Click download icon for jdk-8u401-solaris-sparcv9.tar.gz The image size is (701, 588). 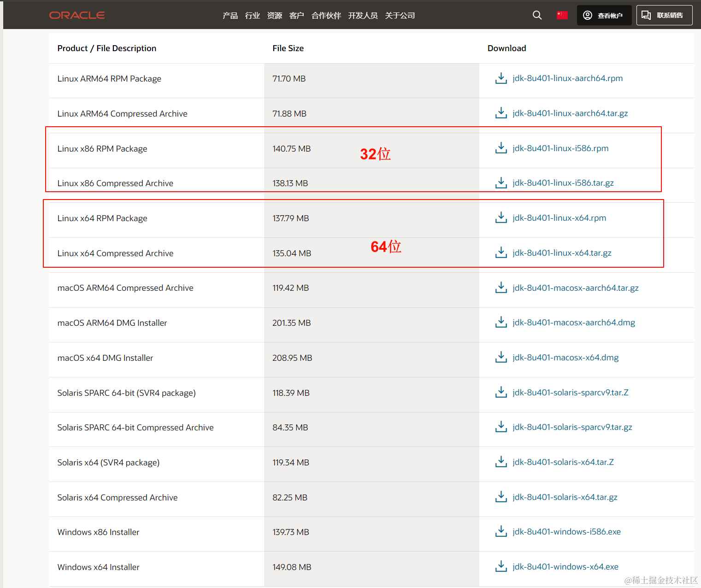click(x=501, y=427)
